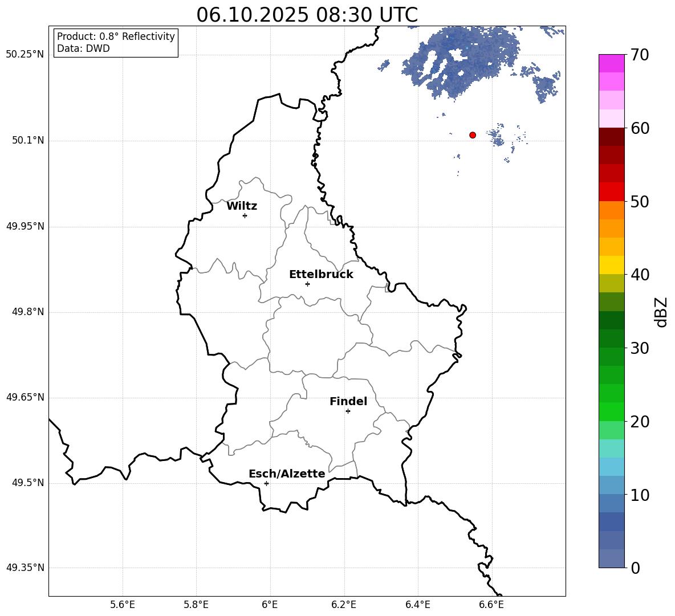The height and width of the screenshot is (616, 675).
Task: Click the 40 tick label on the colorbar
Action: pos(640,275)
